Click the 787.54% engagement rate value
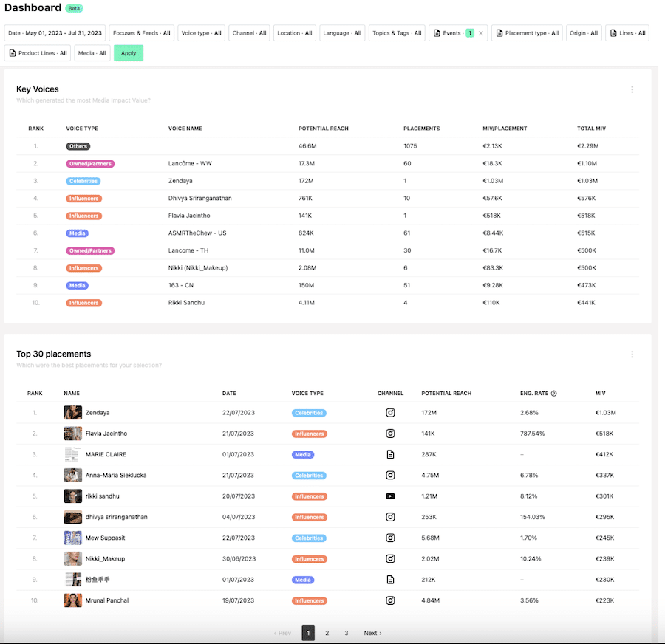The width and height of the screenshot is (665, 644). [x=532, y=434]
